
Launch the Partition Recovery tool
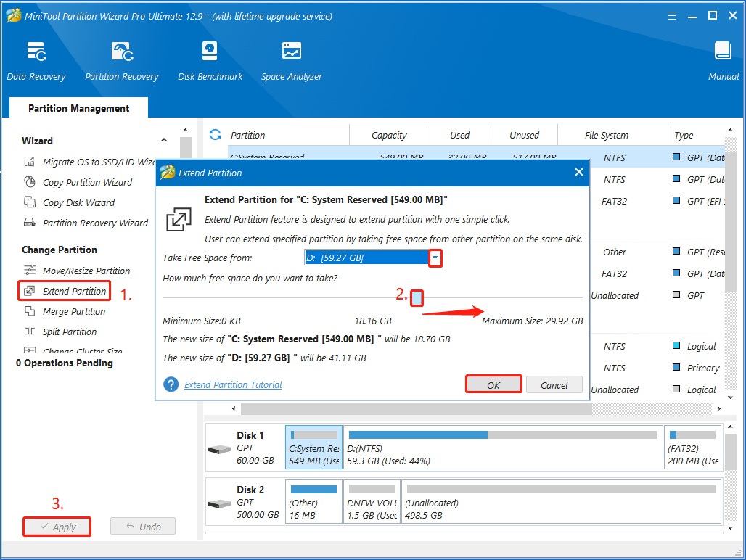click(x=122, y=61)
